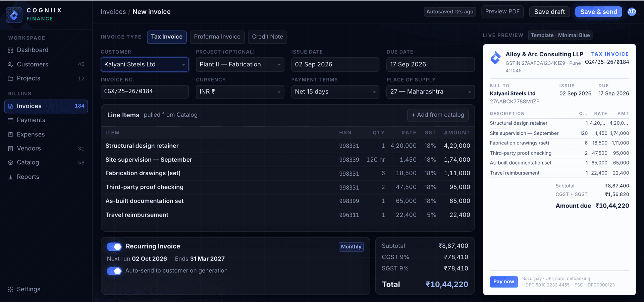Click the Issue Date field 02 Sep 2026
The width and height of the screenshot is (644, 302).
(335, 64)
